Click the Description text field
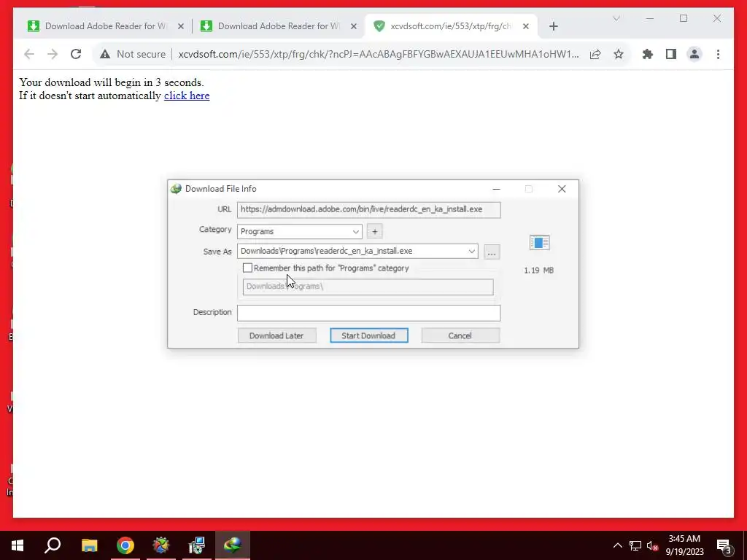747x560 pixels. (x=368, y=313)
